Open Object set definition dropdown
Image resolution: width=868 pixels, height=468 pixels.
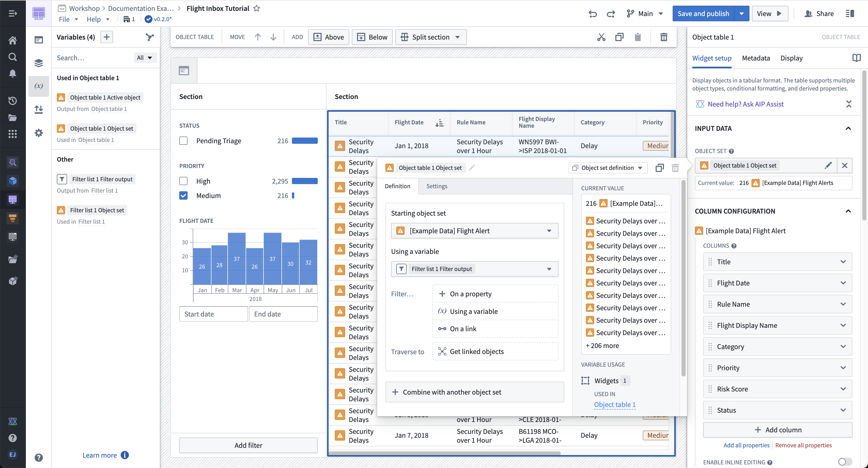click(608, 168)
